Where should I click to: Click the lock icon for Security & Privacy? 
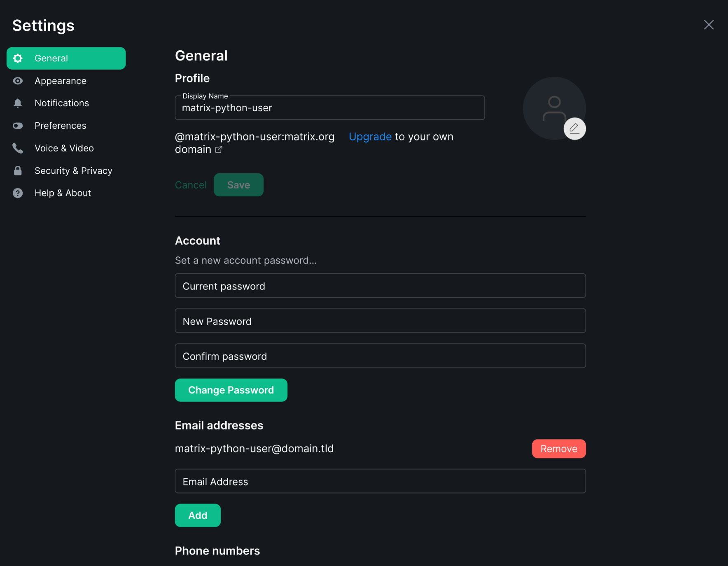pyautogui.click(x=18, y=170)
